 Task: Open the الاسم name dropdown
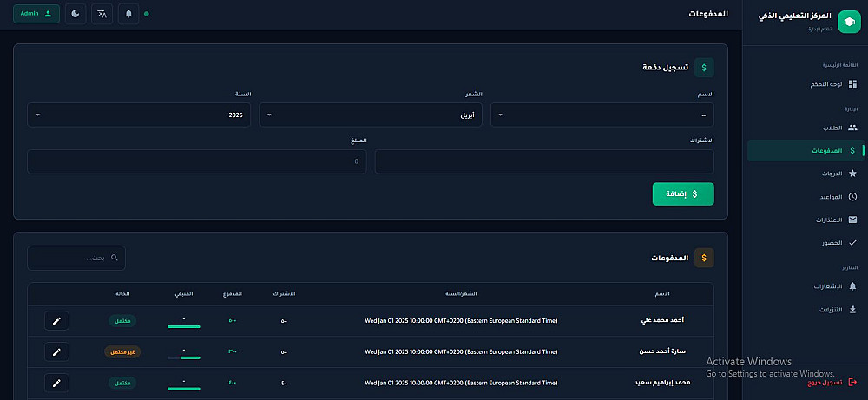pyautogui.click(x=602, y=115)
